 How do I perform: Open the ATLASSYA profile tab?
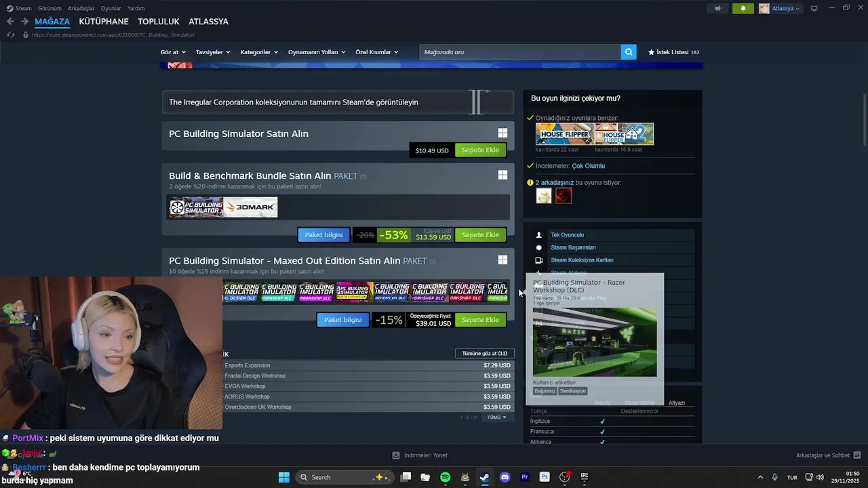(208, 22)
